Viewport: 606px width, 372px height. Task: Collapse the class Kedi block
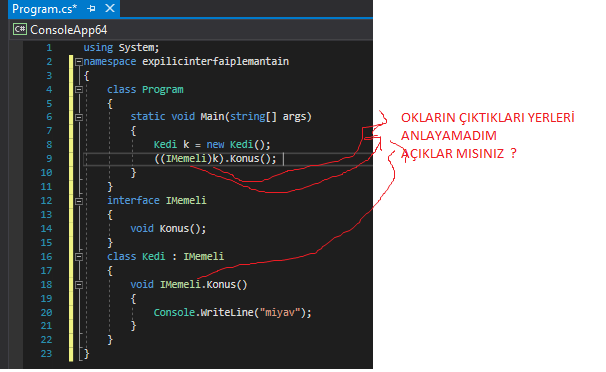pyautogui.click(x=79, y=257)
